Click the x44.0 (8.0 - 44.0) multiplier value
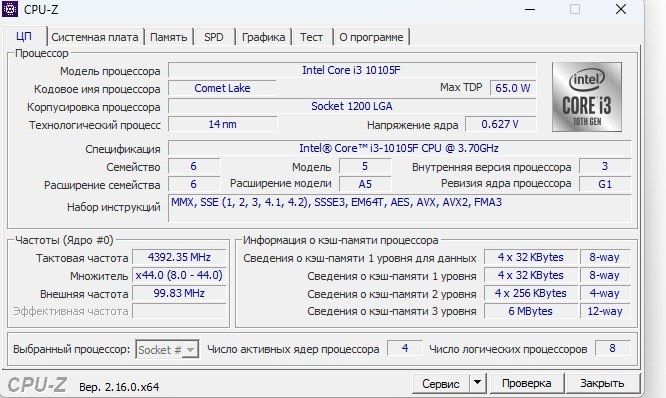Image resolution: width=666 pixels, height=398 pixels. (179, 275)
